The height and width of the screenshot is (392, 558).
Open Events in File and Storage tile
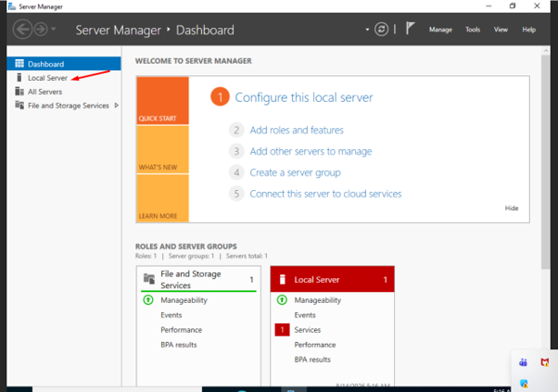click(171, 315)
